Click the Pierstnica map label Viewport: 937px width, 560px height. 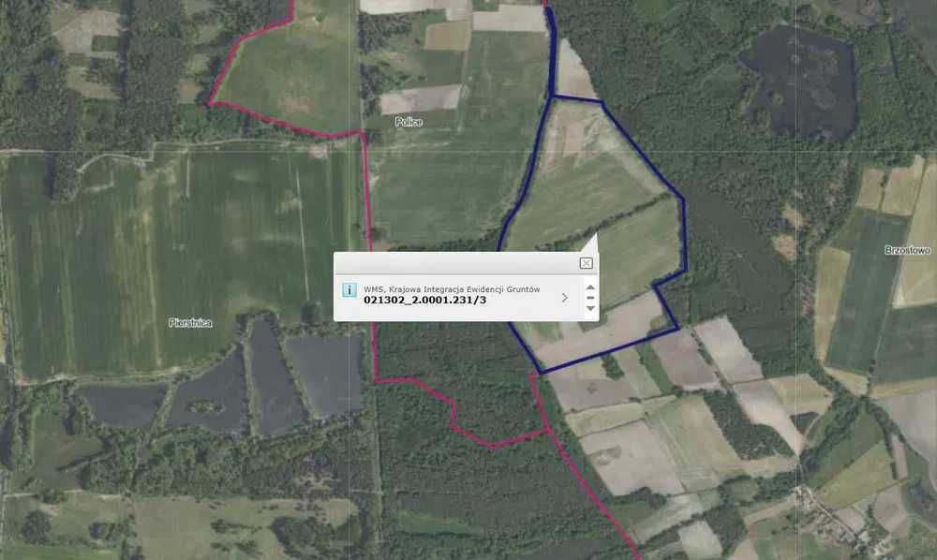point(190,323)
